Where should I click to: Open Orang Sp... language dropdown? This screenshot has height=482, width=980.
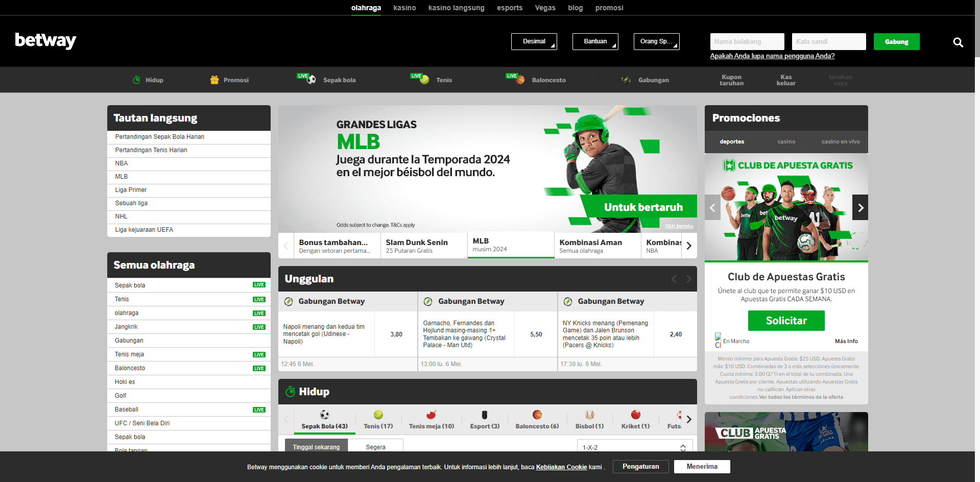pyautogui.click(x=657, y=41)
